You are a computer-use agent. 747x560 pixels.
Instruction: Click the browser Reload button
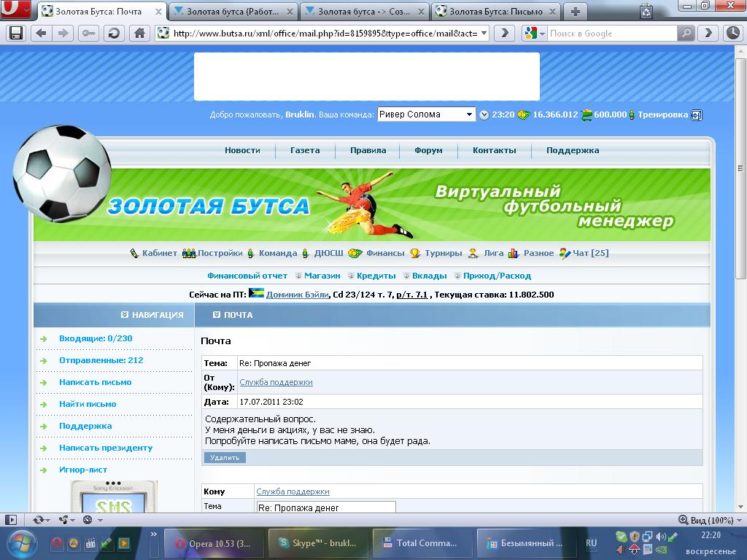click(x=114, y=33)
